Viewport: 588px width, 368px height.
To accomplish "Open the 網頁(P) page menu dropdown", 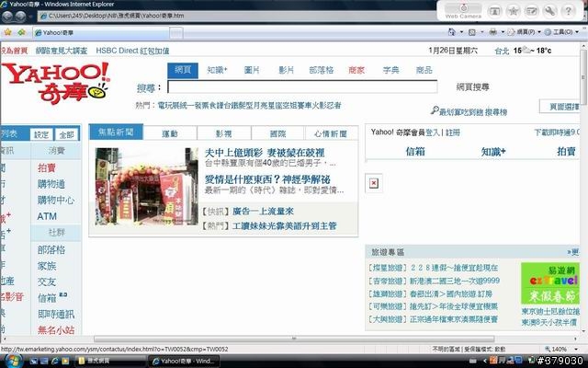I will coord(525,32).
